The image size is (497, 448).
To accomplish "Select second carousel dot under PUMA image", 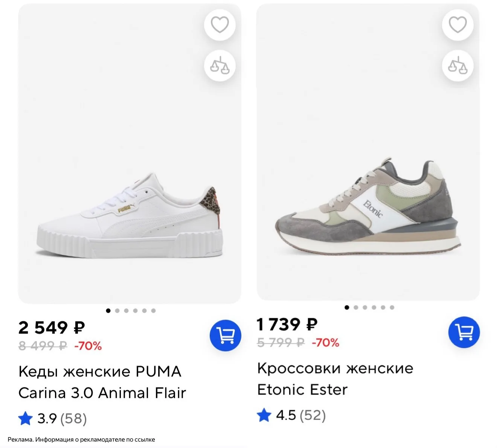I will point(117,311).
